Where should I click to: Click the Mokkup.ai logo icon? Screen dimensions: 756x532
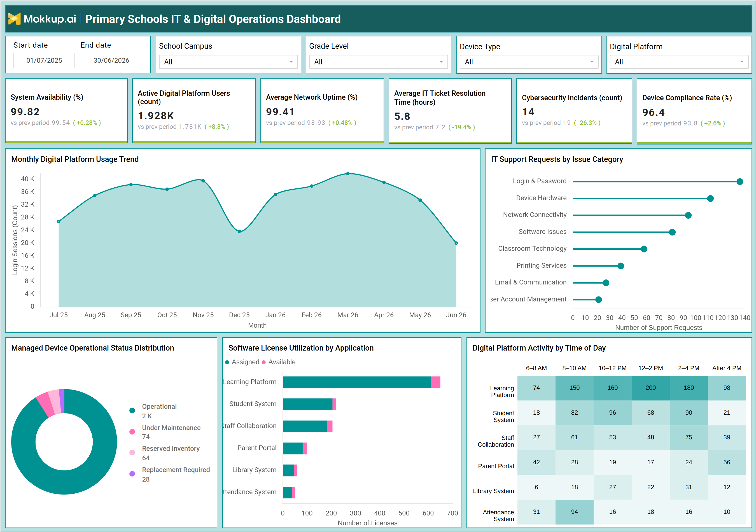tap(14, 19)
